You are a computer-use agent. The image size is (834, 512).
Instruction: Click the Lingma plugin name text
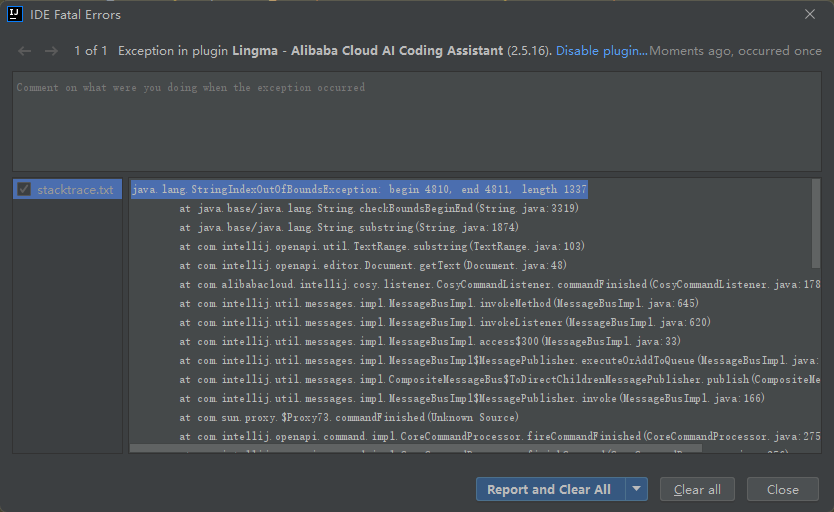[x=367, y=51]
